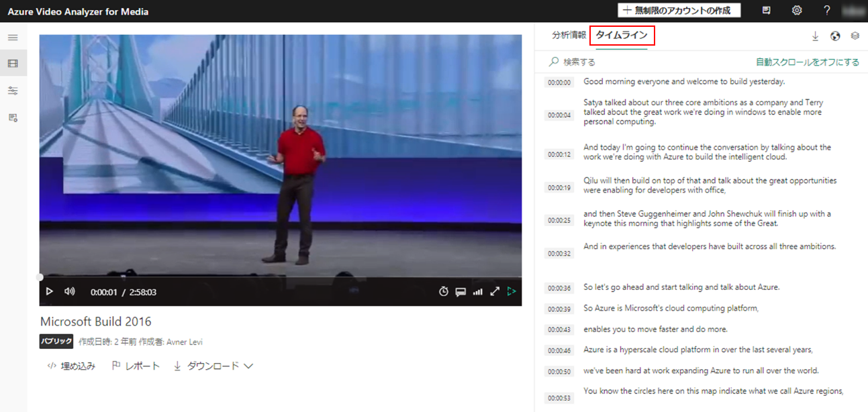Select line starting "Satya talked about our three"
This screenshot has height=412, width=868.
704,112
